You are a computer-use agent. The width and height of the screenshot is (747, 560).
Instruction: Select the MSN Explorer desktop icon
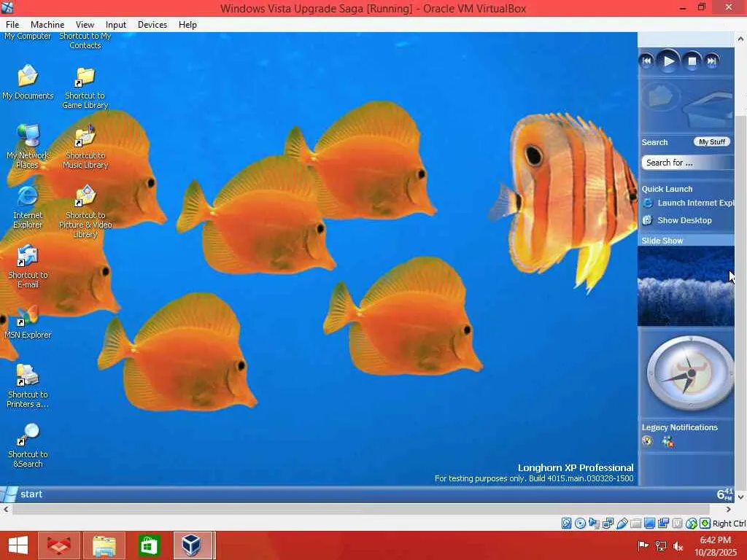[x=28, y=322]
